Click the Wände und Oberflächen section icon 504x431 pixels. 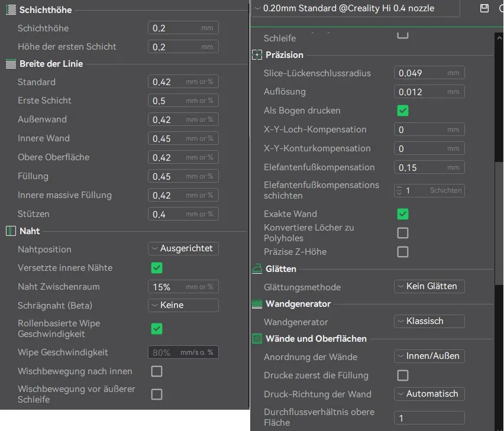[x=257, y=339]
